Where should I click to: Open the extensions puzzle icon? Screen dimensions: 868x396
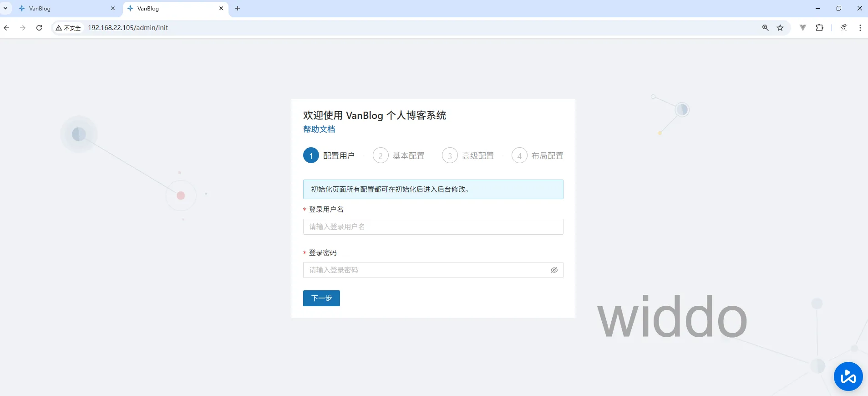click(820, 28)
